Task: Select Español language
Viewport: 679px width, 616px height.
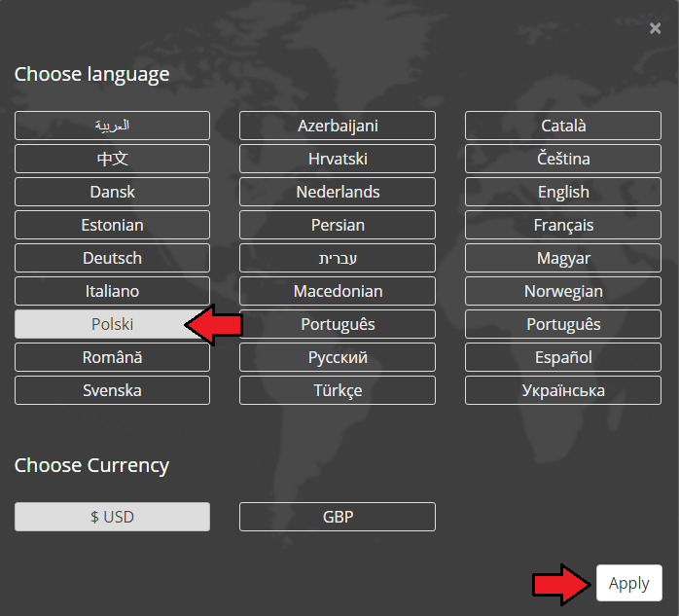Action: tap(563, 357)
